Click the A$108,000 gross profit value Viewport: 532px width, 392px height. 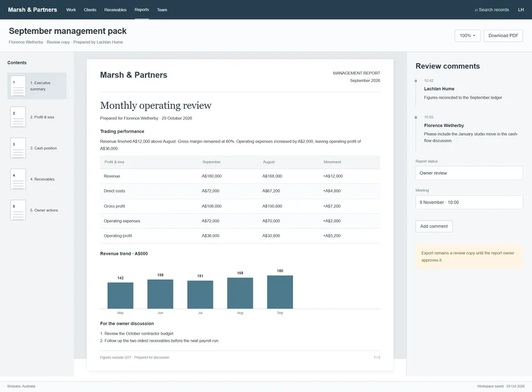point(212,206)
